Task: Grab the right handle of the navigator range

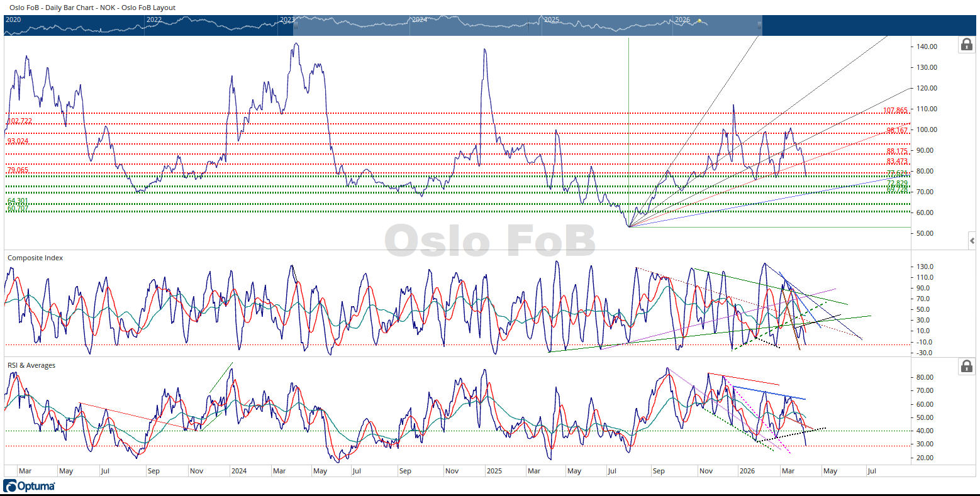Action: tap(759, 25)
